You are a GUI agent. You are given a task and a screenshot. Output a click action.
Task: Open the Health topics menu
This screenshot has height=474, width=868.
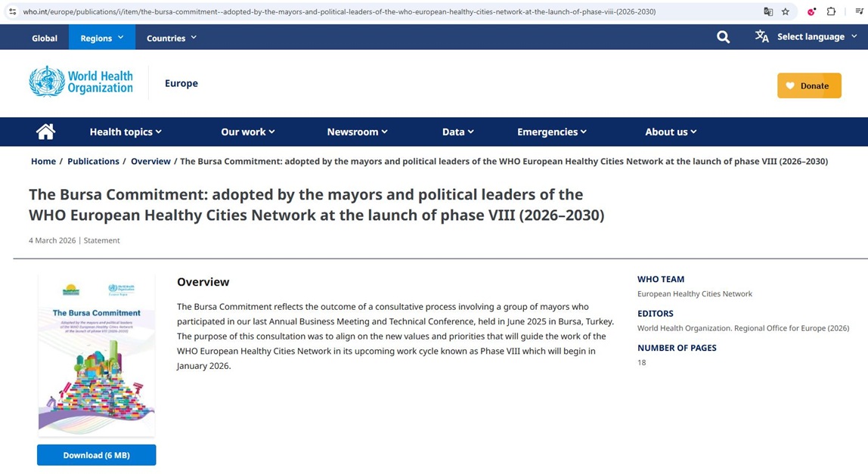coord(126,132)
